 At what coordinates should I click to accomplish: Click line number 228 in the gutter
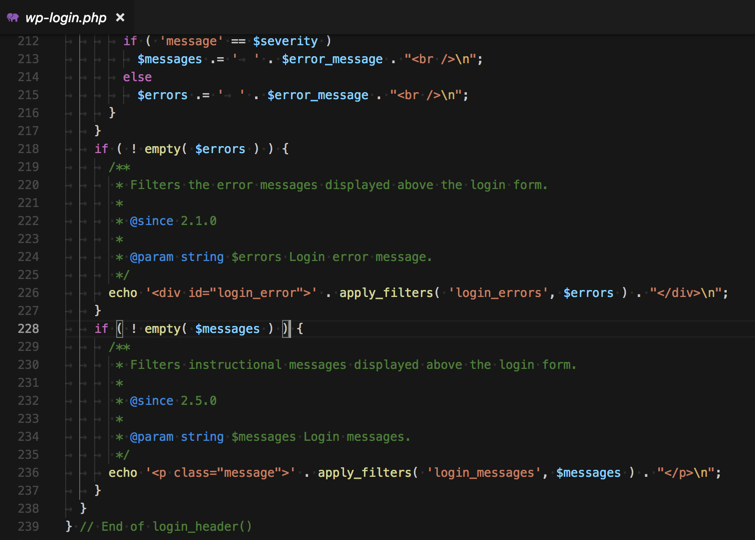pyautogui.click(x=27, y=329)
